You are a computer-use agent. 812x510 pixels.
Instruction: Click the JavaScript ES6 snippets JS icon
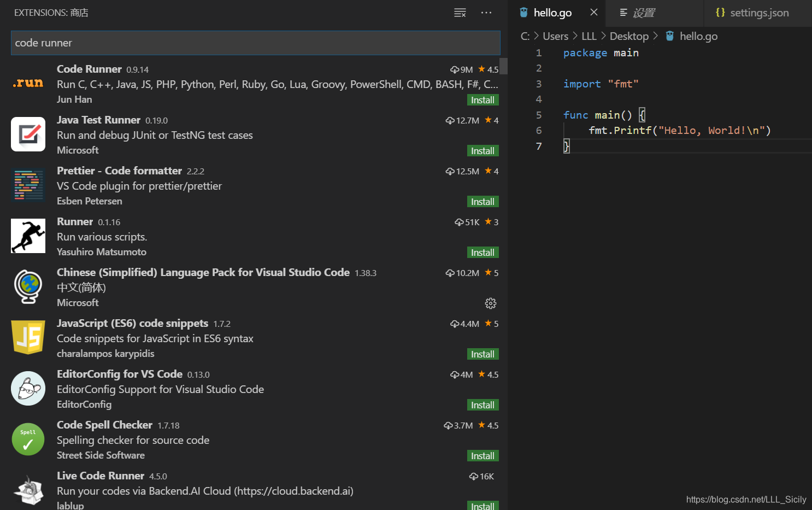tap(28, 337)
